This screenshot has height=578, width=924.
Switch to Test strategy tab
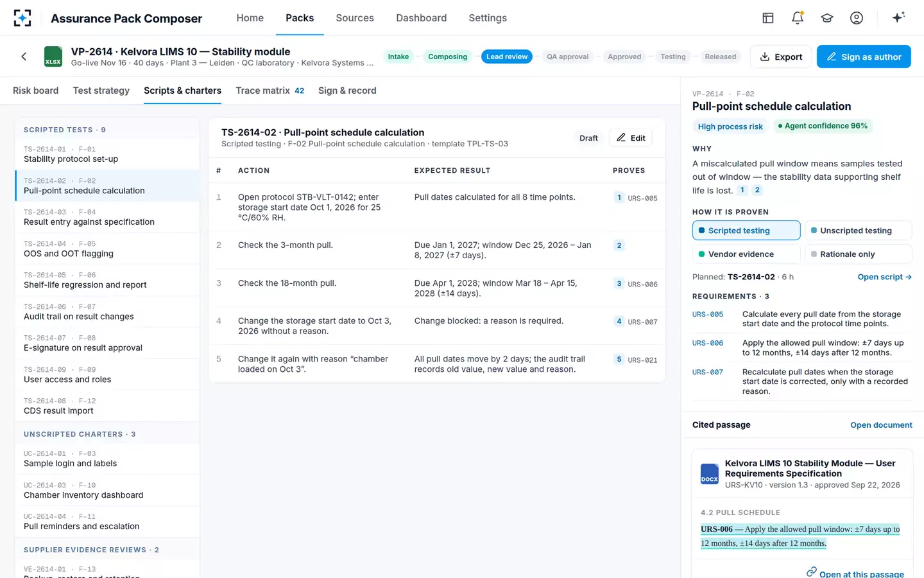(101, 91)
